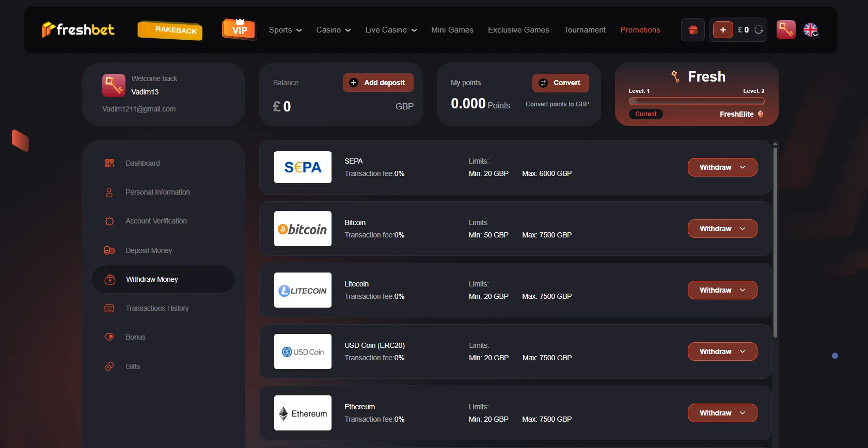This screenshot has height=448, width=868.
Task: Open Dashboard in sidebar
Action: click(163, 163)
